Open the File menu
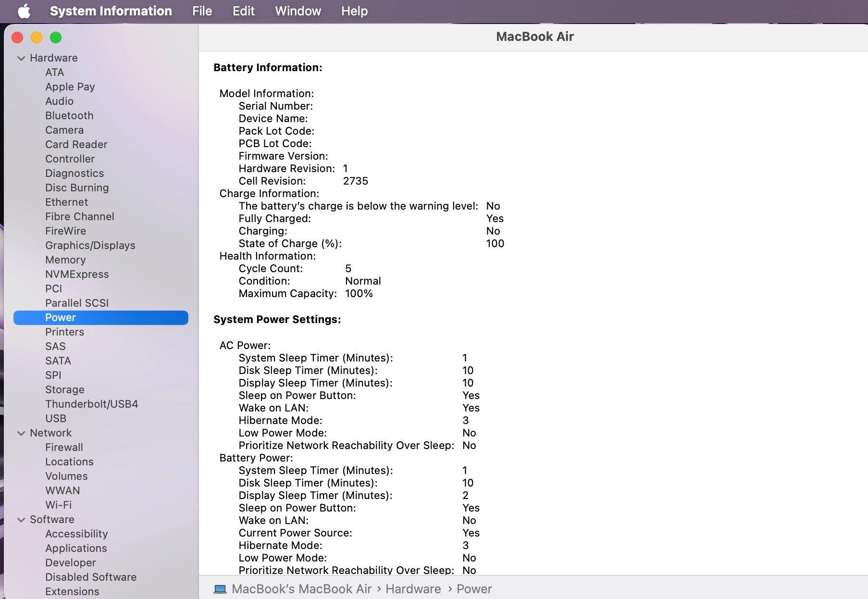The height and width of the screenshot is (599, 868). pyautogui.click(x=202, y=11)
